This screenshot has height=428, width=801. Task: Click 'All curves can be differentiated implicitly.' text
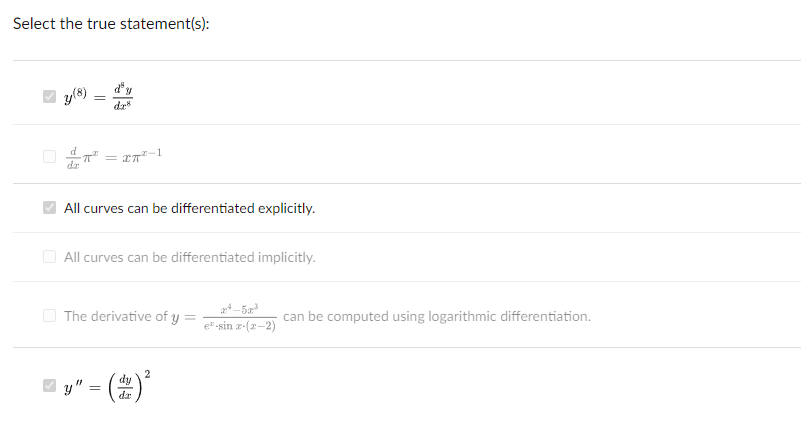click(x=190, y=257)
